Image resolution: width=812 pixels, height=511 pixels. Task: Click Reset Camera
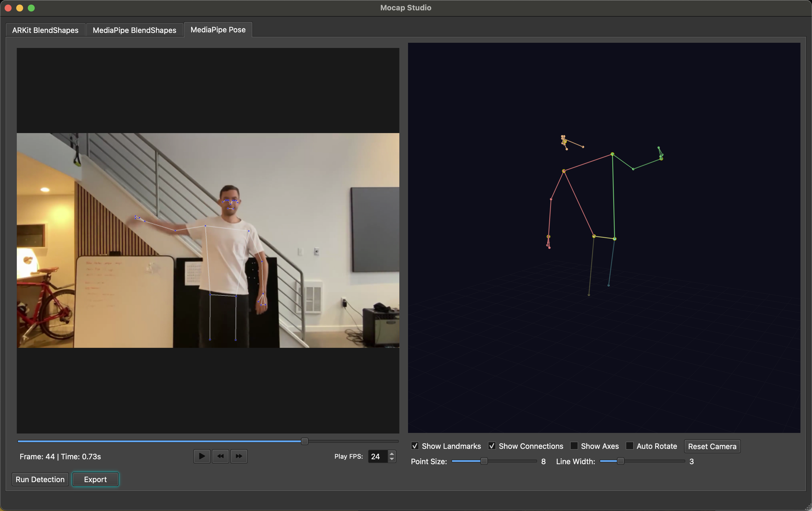click(x=712, y=446)
